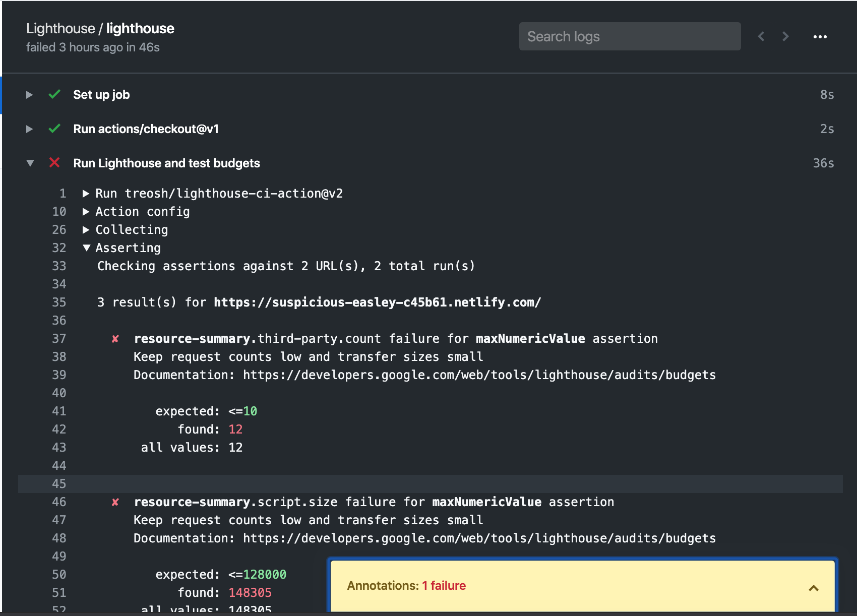Viewport: 857px width, 616px height.
Task: Expand the Set up job step
Action: pyautogui.click(x=29, y=95)
